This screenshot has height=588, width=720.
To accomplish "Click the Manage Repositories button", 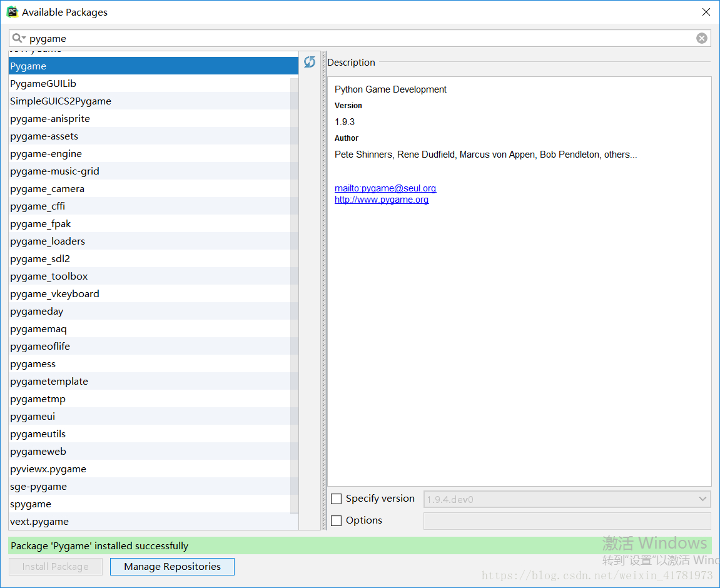I will pyautogui.click(x=172, y=567).
